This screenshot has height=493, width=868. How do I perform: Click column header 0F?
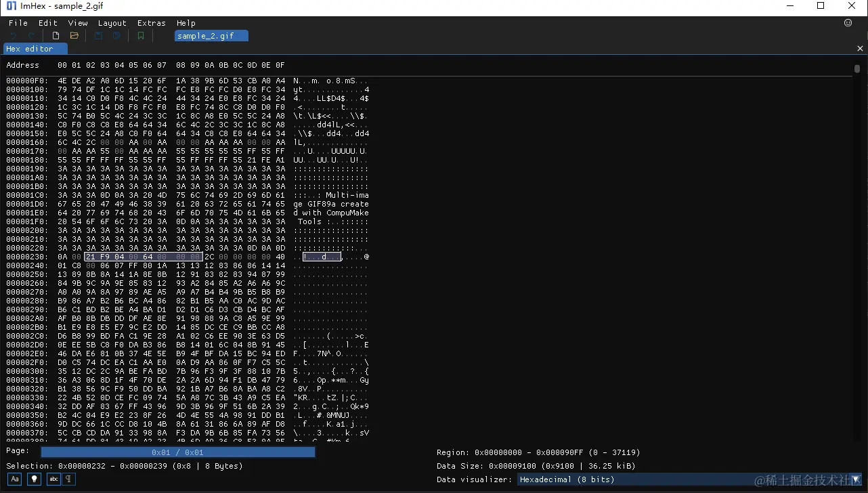280,65
